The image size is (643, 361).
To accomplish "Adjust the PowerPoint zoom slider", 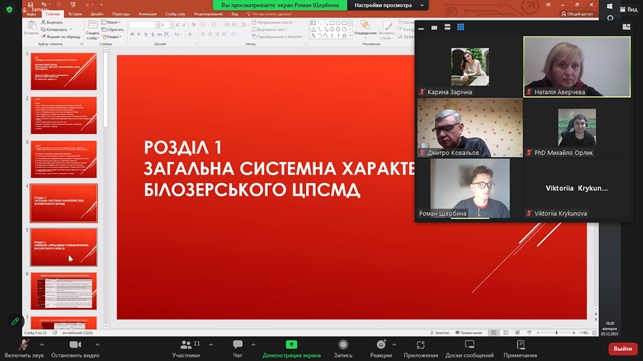I will [x=556, y=333].
